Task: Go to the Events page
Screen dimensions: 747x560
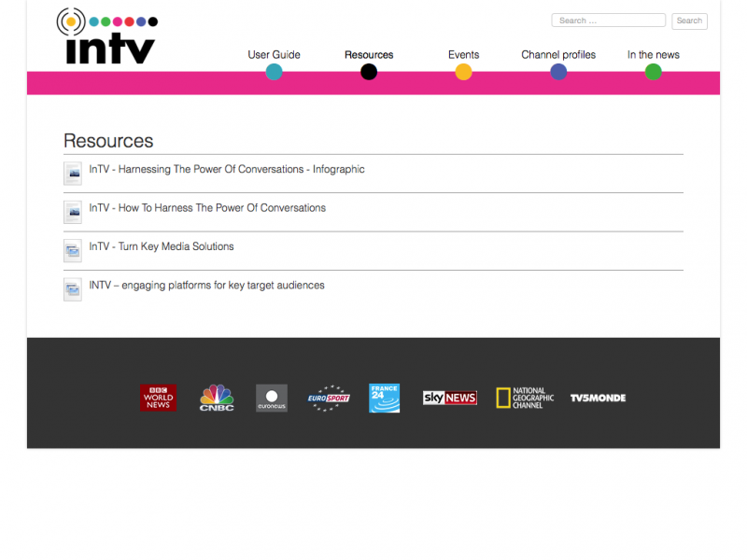Action: [463, 55]
